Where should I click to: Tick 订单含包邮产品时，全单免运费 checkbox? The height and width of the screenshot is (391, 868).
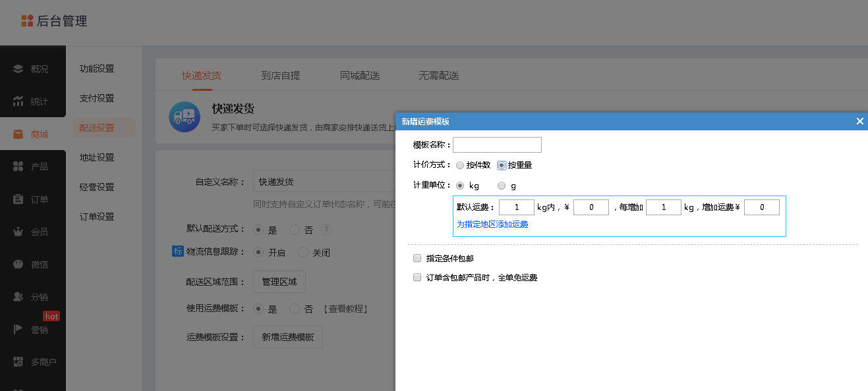[x=417, y=278]
